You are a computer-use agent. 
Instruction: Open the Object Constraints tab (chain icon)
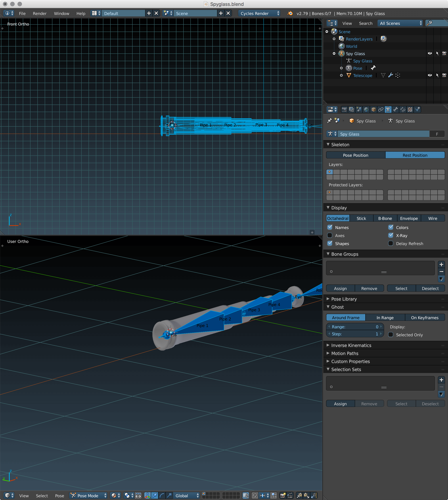click(381, 109)
